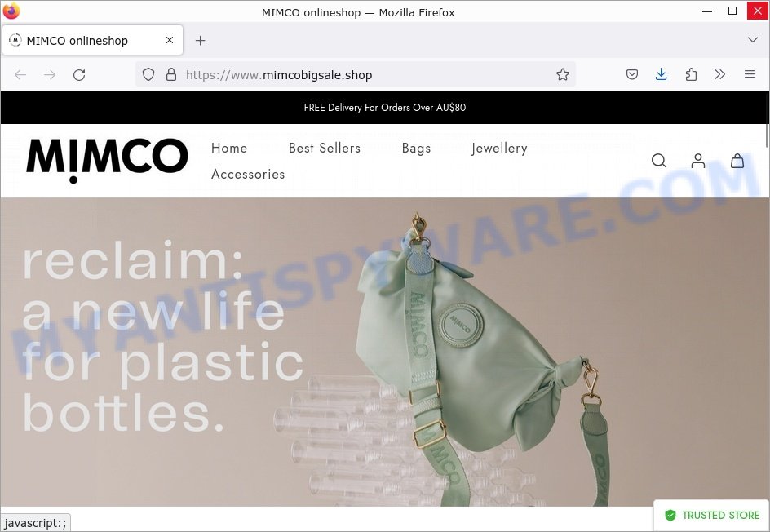This screenshot has height=532, width=770.
Task: Click the Trusted Store badge
Action: [x=711, y=516]
